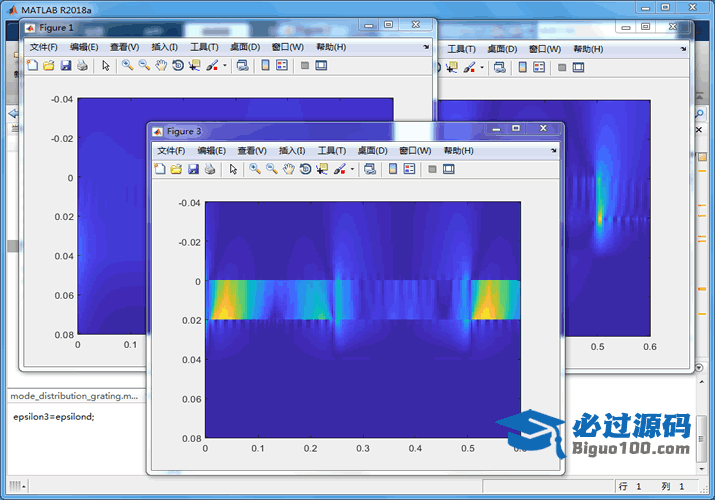Select Data Cursor tool in Figure 3
The width and height of the screenshot is (715, 500).
322,169
